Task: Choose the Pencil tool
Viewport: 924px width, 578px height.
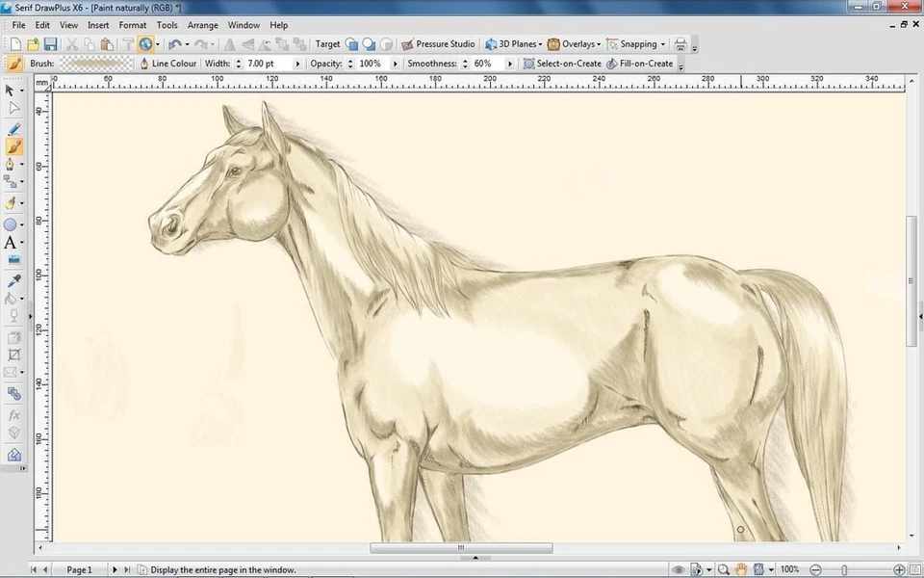Action: [13, 128]
